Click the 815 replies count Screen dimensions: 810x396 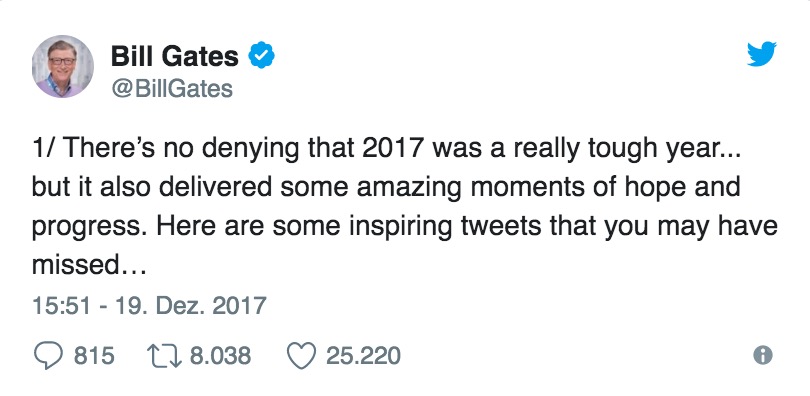pos(94,356)
